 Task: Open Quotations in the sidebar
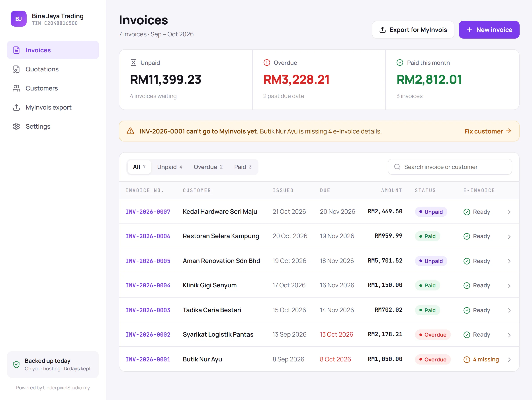point(53,69)
